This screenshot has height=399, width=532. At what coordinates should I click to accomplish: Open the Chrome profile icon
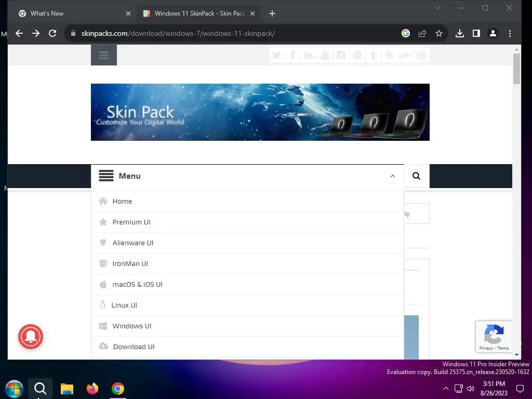(x=493, y=33)
